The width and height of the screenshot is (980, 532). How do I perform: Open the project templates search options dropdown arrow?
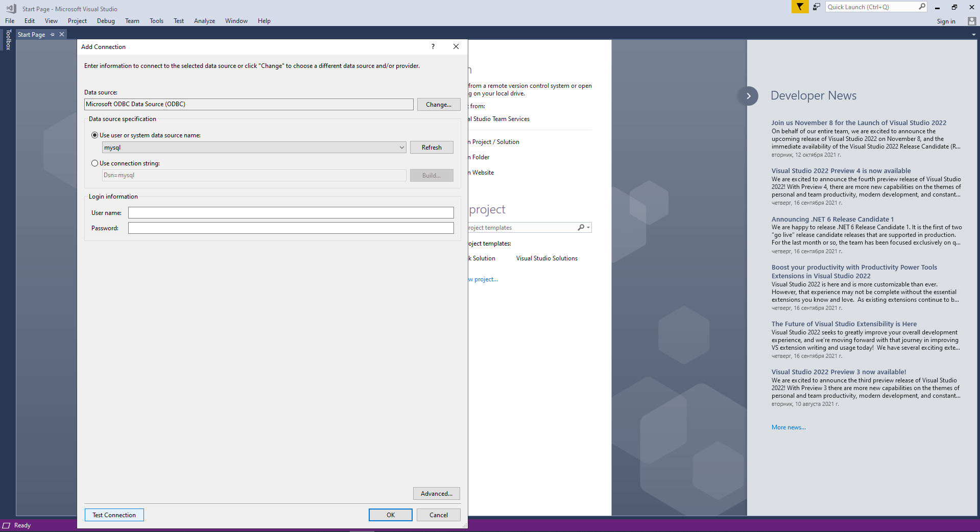coord(587,227)
